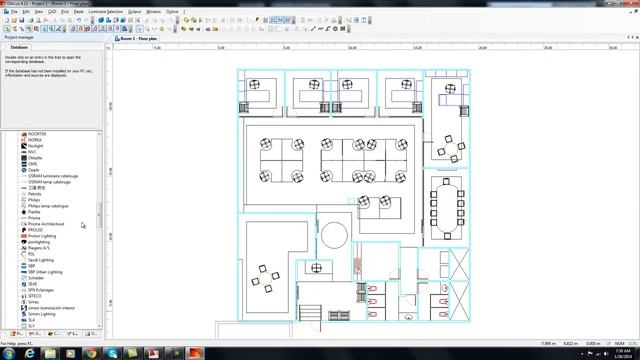Click the Windows Start button
Image resolution: width=640 pixels, height=360 pixels.
[x=9, y=353]
